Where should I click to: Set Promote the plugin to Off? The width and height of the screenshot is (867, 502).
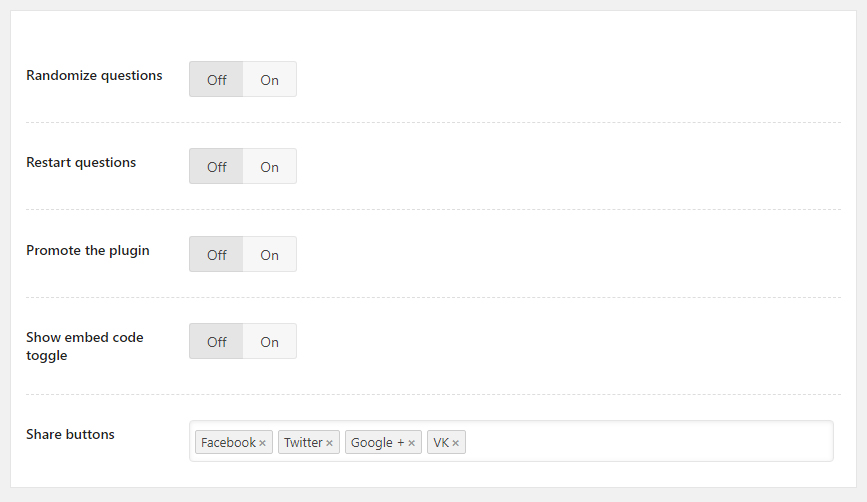click(x=217, y=255)
